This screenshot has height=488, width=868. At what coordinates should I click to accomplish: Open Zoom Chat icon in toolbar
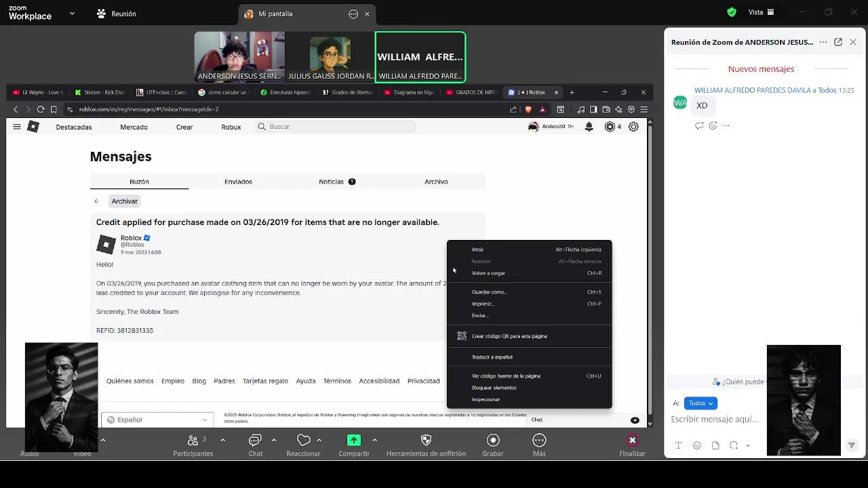coord(255,440)
